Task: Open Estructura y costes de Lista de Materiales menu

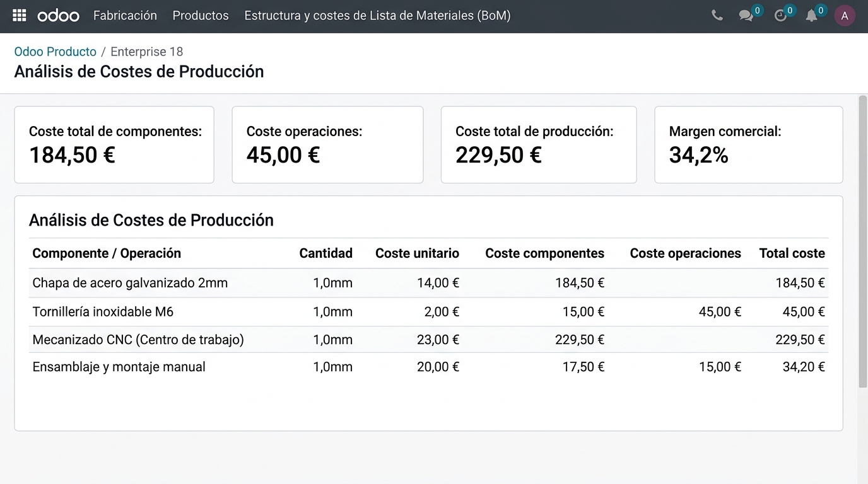Action: click(x=377, y=15)
